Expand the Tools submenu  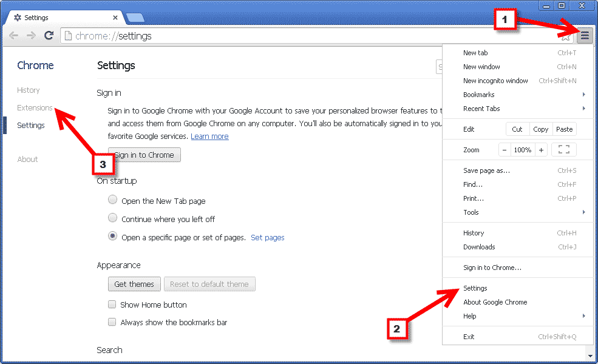click(x=518, y=212)
